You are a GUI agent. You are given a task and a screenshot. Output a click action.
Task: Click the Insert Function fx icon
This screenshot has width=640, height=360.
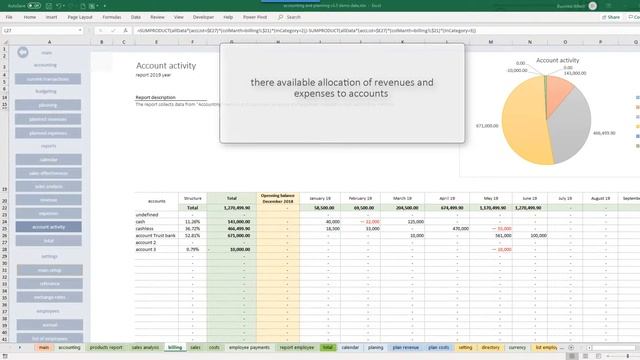click(x=125, y=31)
